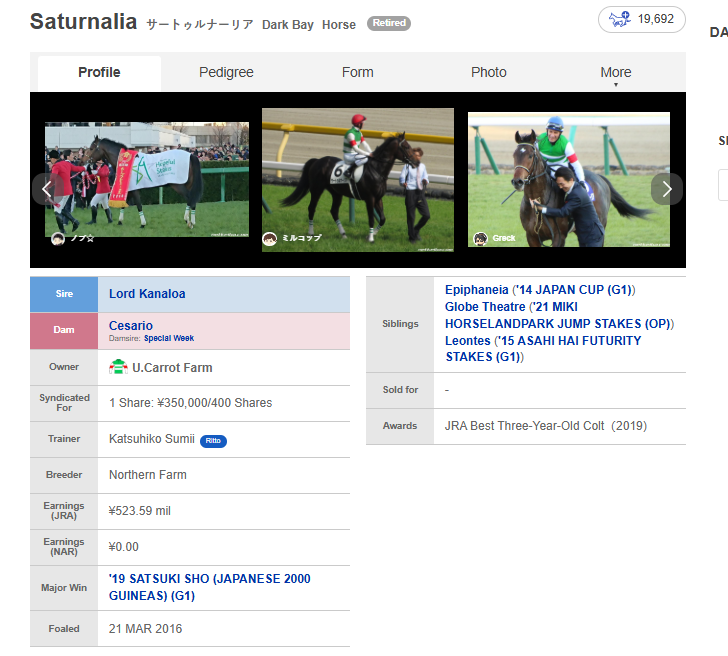728x656 pixels.
Task: Click the Earnings (NAR) row header
Action: coord(64,547)
